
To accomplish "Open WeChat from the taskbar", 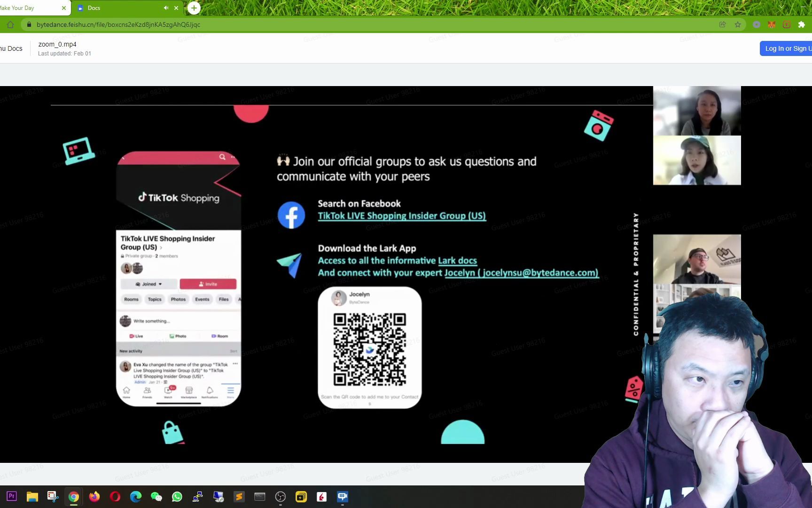I will coord(156,496).
